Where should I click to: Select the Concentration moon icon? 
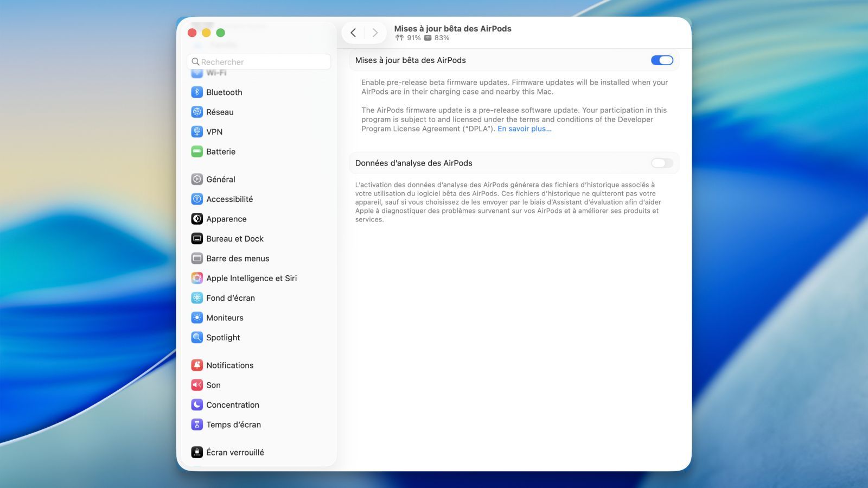[x=197, y=405]
